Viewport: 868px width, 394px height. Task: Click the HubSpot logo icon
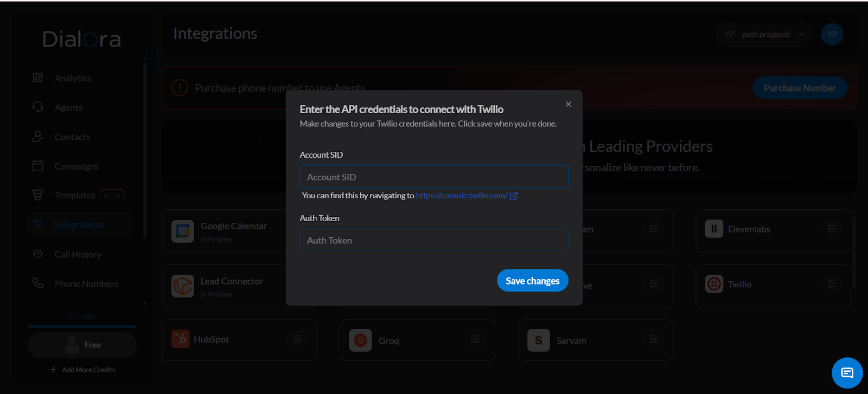click(x=181, y=339)
